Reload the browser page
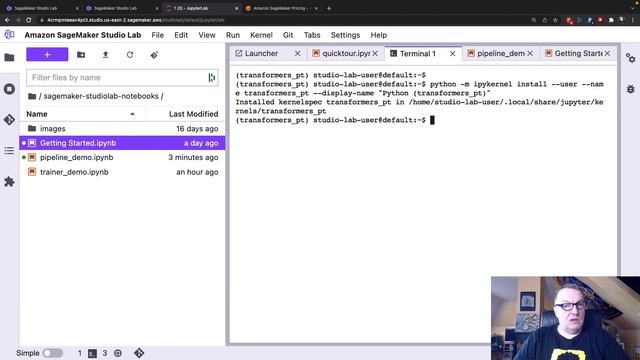The width and height of the screenshot is (640, 360). coord(28,20)
